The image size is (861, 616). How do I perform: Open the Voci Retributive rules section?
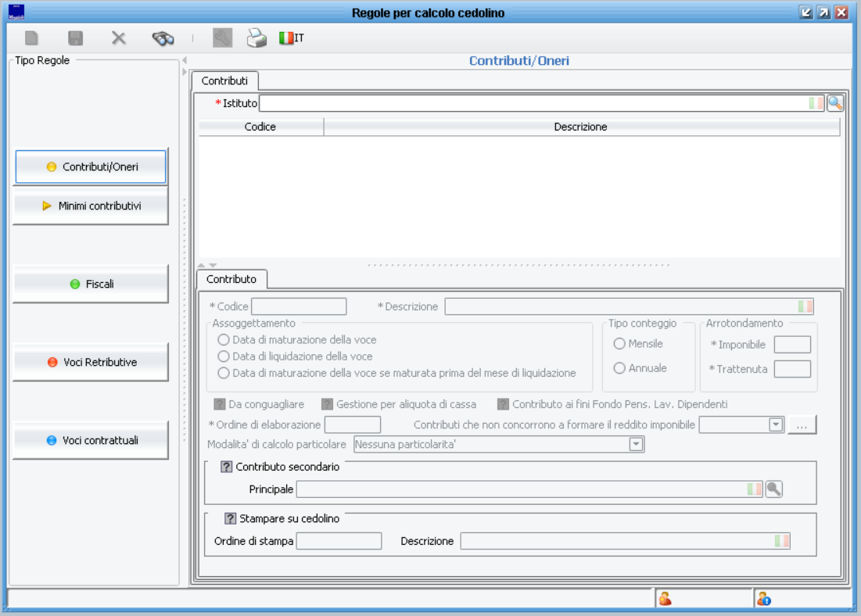(91, 362)
